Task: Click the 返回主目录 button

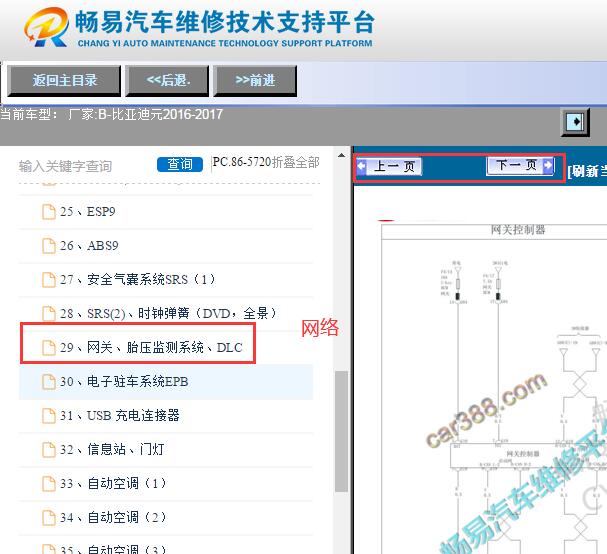Action: (x=64, y=81)
